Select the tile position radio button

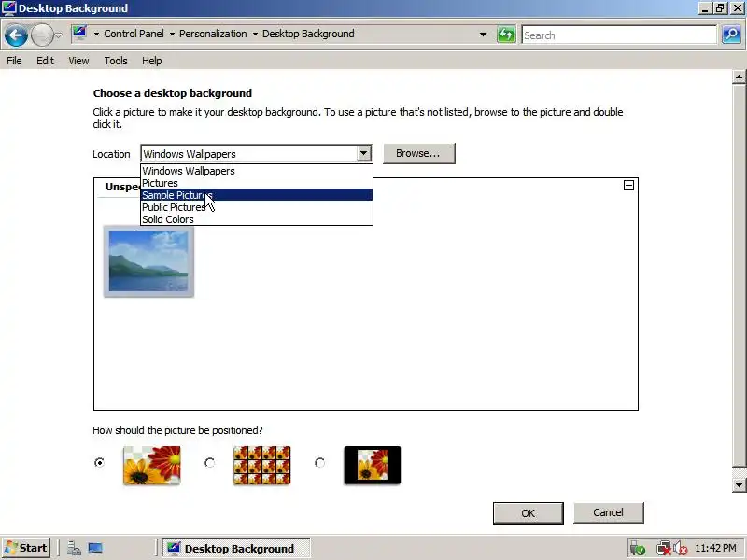tap(209, 462)
